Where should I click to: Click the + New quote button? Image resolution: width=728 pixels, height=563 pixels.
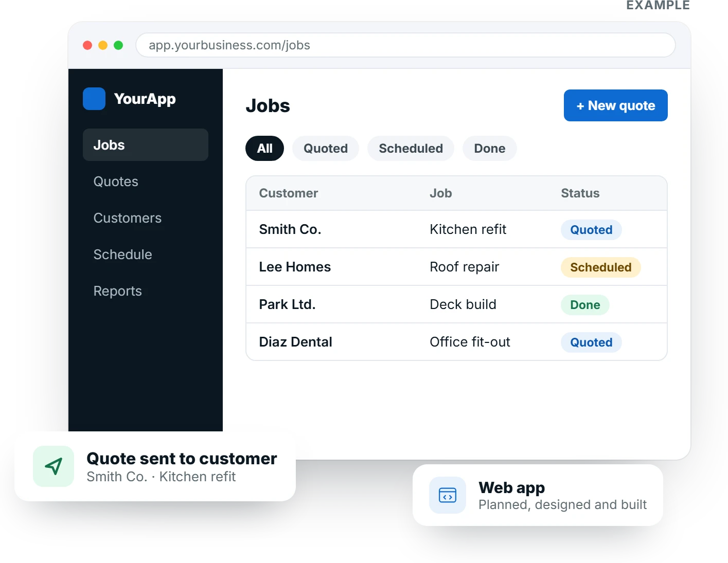[x=616, y=105]
